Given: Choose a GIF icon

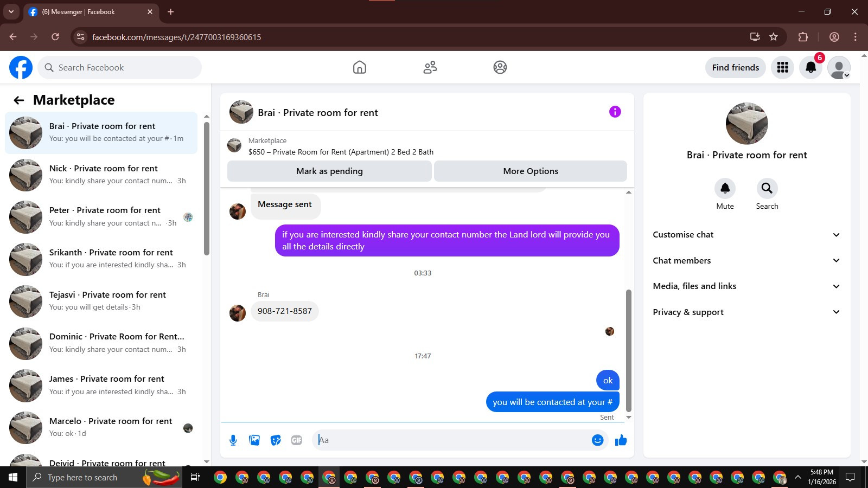Looking at the screenshot, I should point(297,440).
